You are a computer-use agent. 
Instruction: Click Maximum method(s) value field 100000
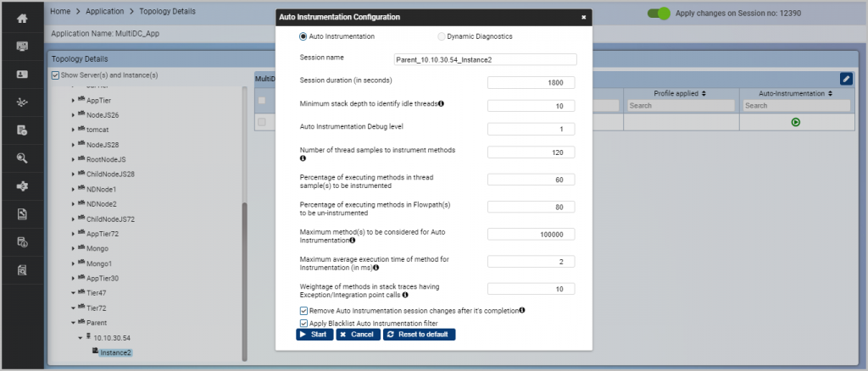coord(531,235)
